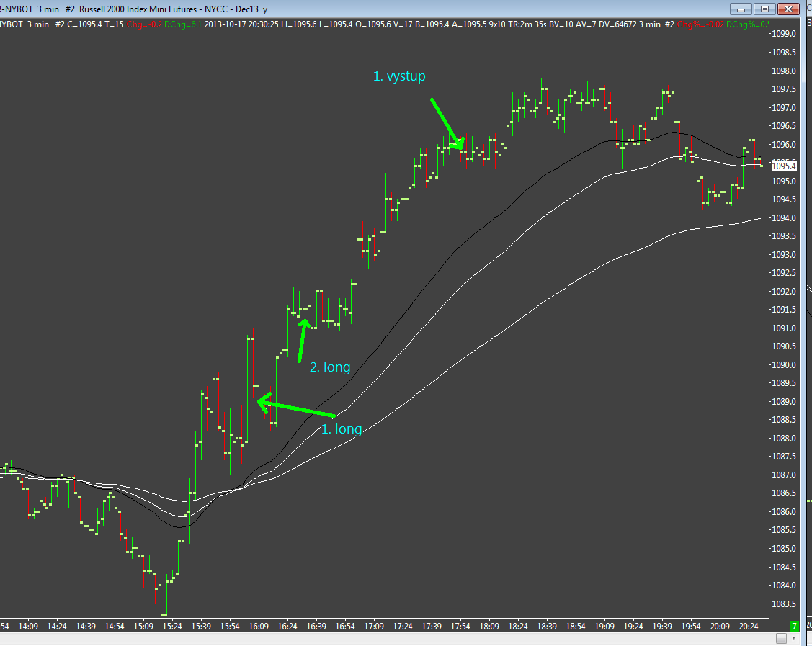
Task: Click the 1097.0 price axis label
Action: [x=783, y=108]
